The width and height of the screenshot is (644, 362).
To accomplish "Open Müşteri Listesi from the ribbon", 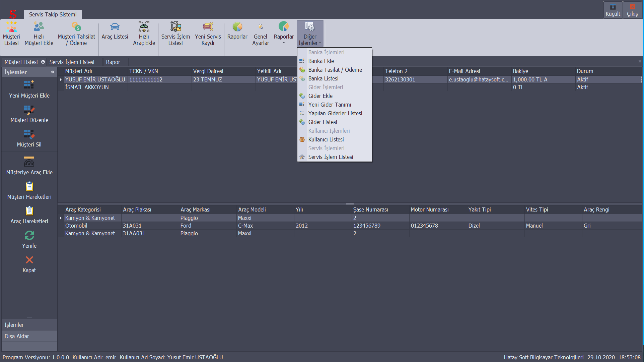I will point(11,34).
